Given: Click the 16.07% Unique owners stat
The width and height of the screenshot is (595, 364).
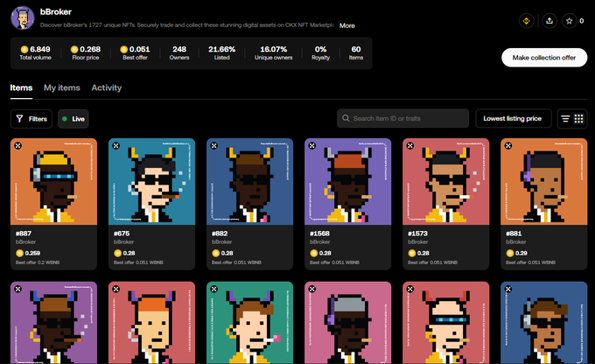Looking at the screenshot, I should coord(273,52).
